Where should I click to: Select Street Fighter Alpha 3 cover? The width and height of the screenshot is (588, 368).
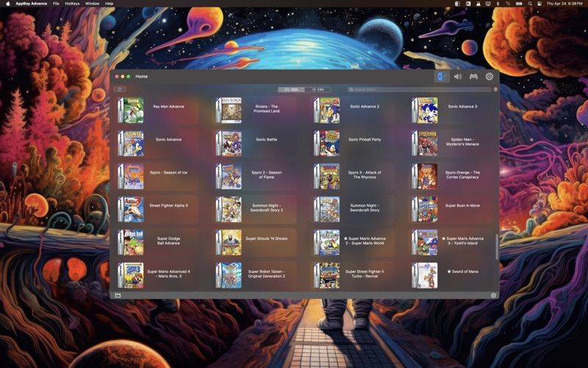pos(131,210)
